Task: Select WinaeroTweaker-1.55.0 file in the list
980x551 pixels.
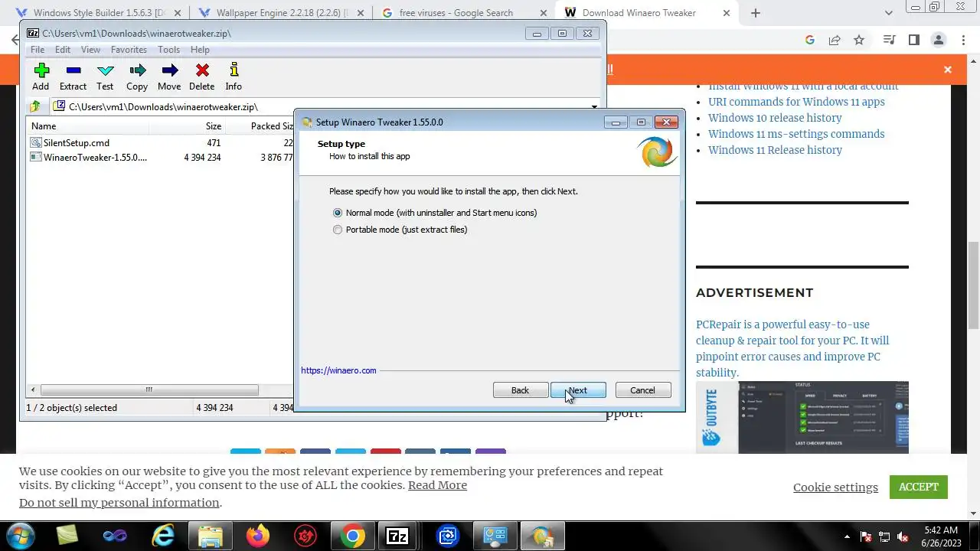Action: coord(89,158)
